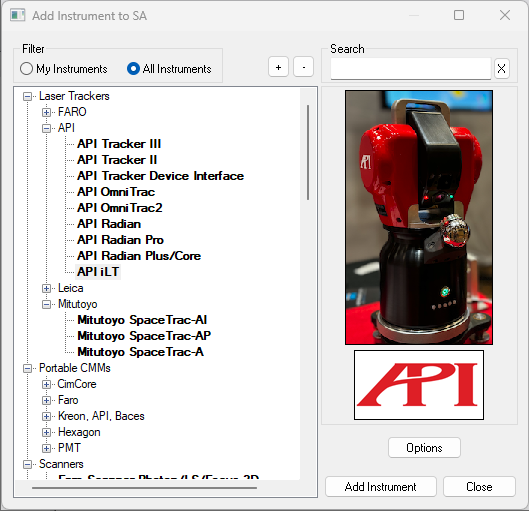
Task: Expand the PMT tree node
Action: [47, 448]
